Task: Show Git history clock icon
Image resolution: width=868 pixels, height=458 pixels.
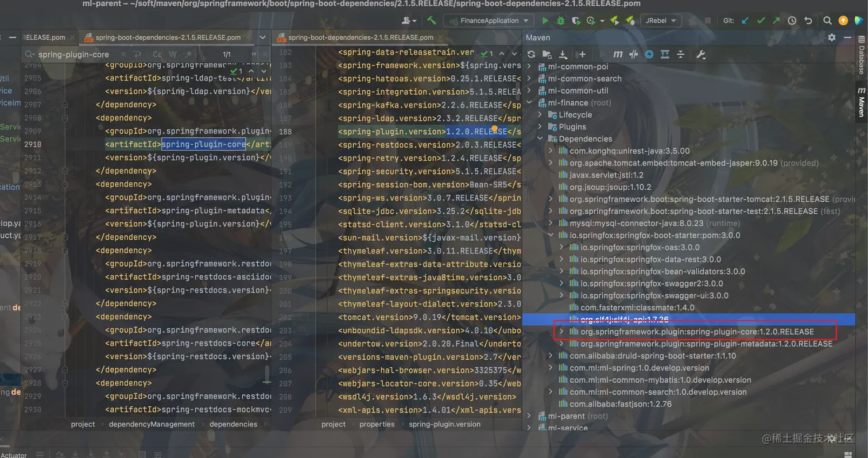Action: tap(792, 20)
